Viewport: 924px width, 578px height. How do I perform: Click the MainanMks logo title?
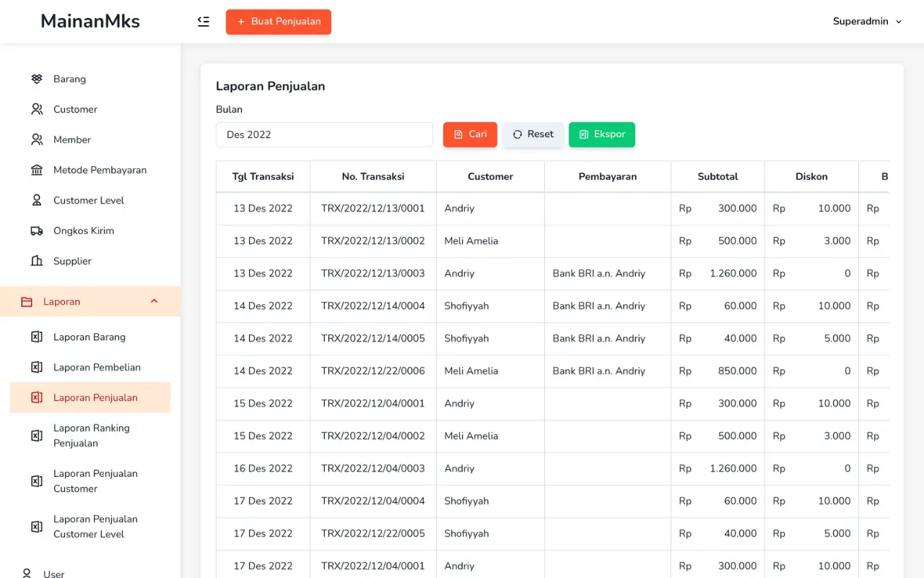[90, 21]
